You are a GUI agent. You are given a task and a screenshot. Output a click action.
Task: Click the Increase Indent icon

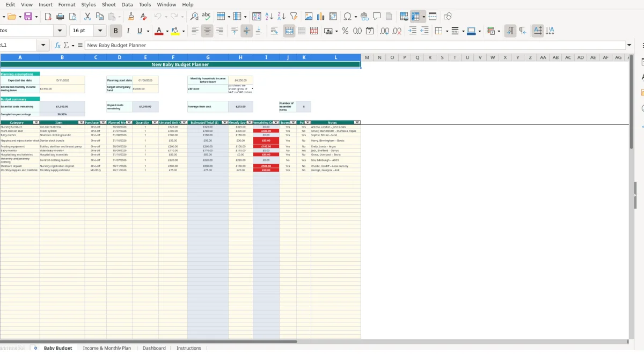412,31
